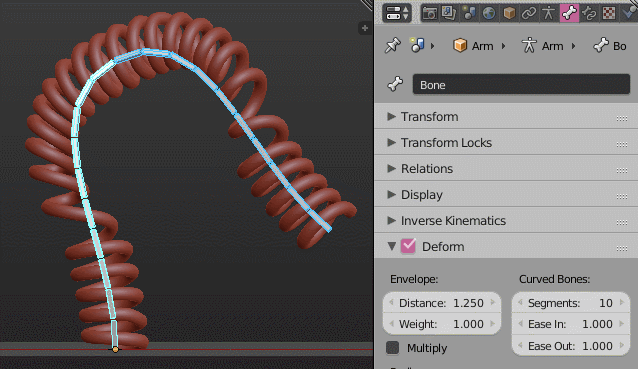Click the Inverse Kinematics panel drag grip
638x369 pixels.
(x=622, y=223)
